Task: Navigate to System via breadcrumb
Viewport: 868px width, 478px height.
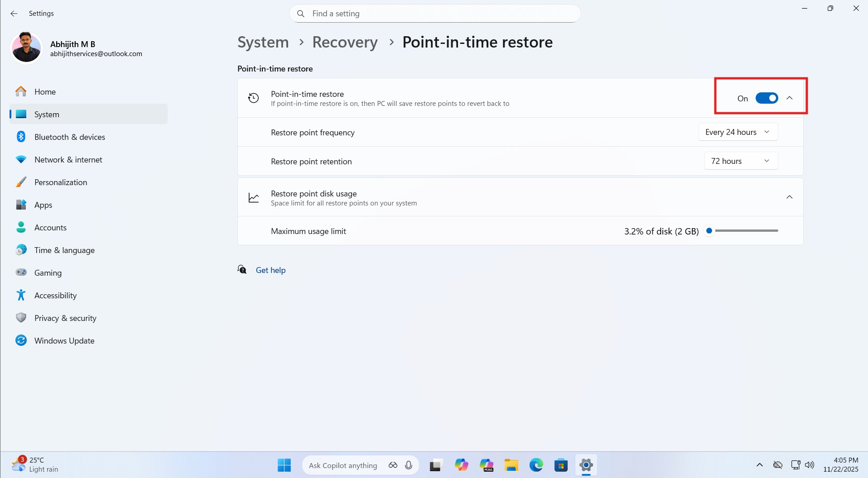Action: coord(263,42)
